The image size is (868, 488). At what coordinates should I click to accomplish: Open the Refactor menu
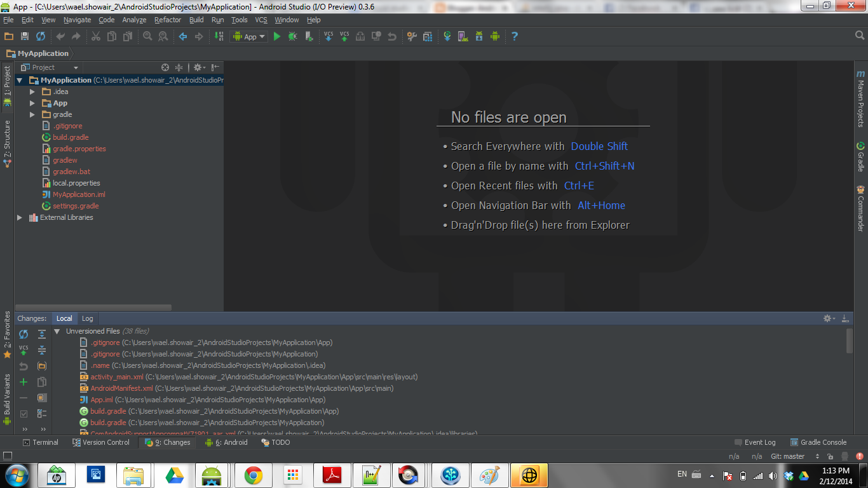click(168, 20)
